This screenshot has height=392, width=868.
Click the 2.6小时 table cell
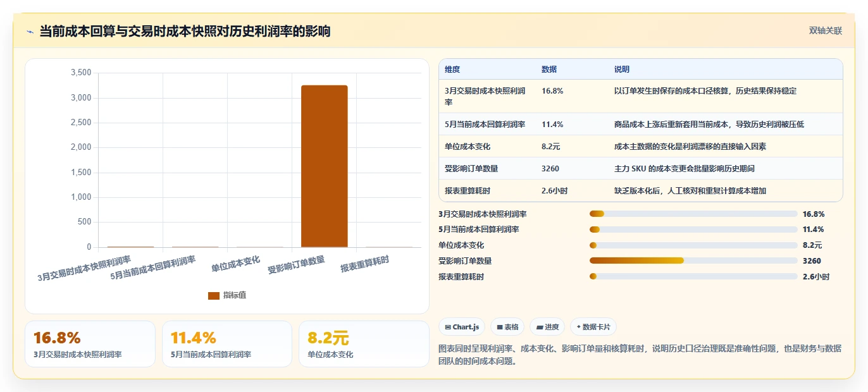tap(555, 191)
